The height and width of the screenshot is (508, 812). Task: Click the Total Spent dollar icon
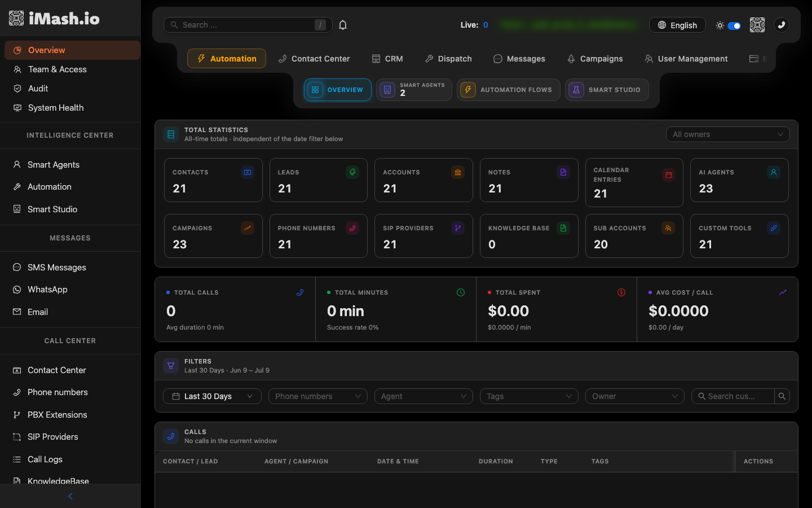click(621, 292)
